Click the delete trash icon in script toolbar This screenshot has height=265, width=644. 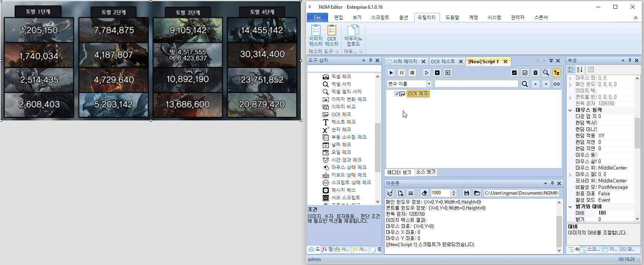(x=536, y=73)
